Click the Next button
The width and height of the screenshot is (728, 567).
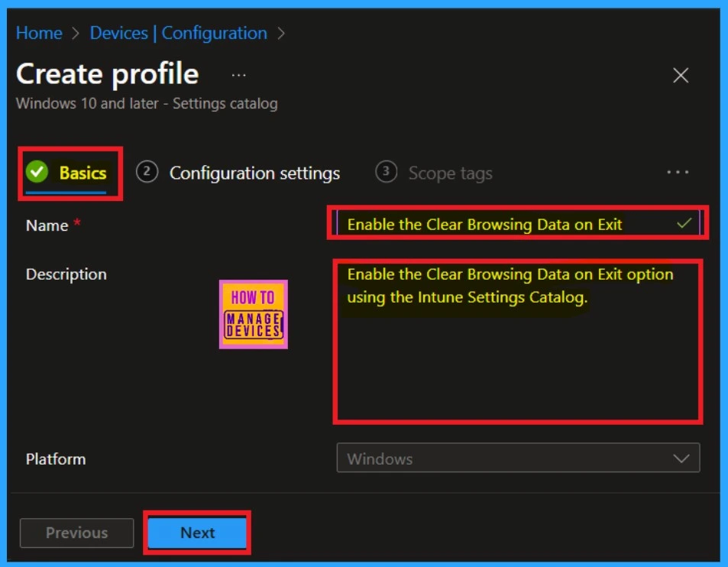(x=197, y=533)
